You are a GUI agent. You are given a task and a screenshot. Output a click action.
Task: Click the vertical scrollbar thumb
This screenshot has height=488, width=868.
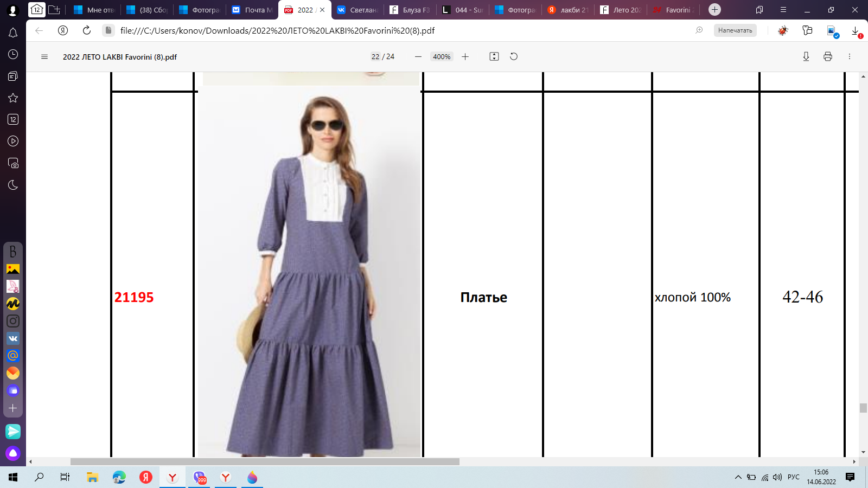tap(863, 408)
